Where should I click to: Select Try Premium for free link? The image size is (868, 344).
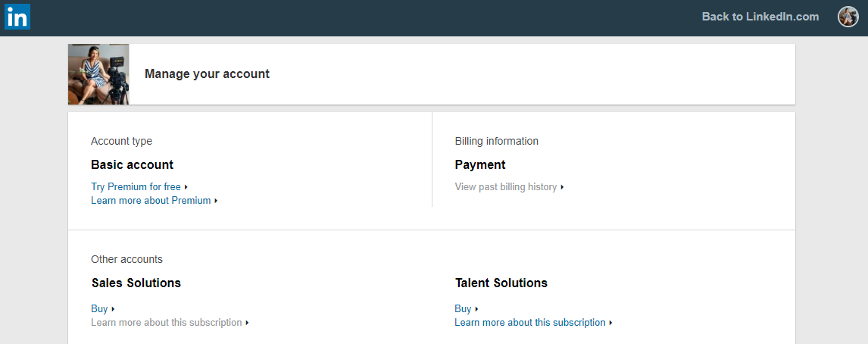(136, 187)
